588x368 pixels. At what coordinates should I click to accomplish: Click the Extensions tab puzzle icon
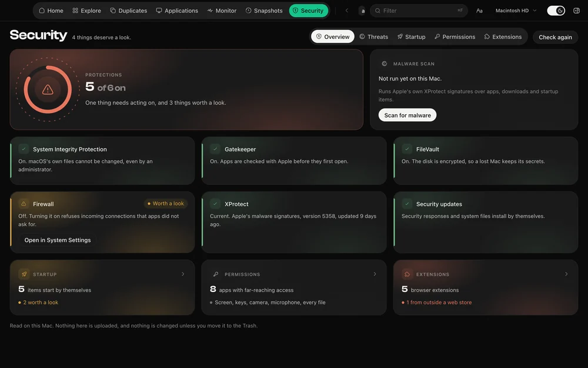pos(487,37)
